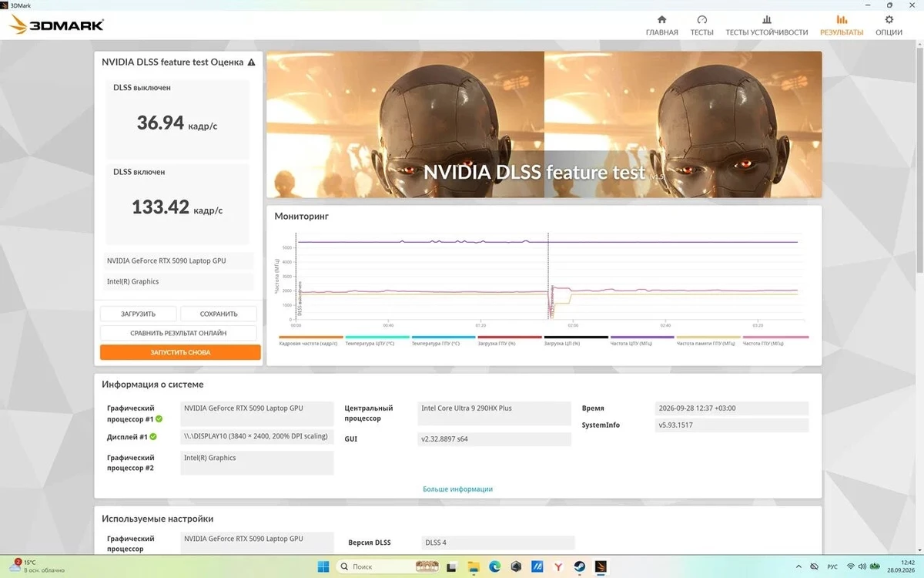
Task: Select the Результаты results tab
Action: click(x=842, y=25)
